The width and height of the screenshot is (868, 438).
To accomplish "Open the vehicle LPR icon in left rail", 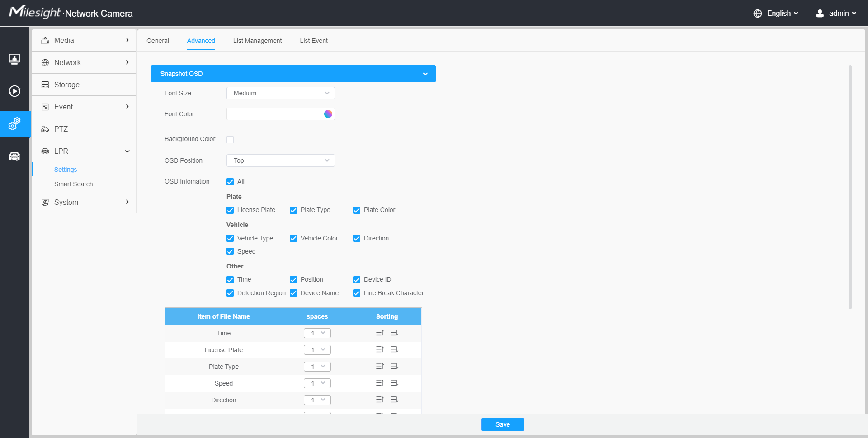I will click(14, 156).
